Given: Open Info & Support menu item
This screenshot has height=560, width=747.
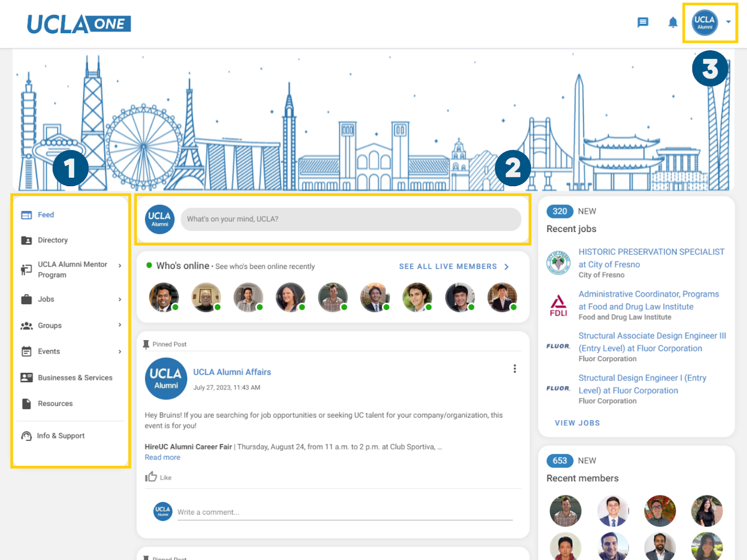Looking at the screenshot, I should pyautogui.click(x=61, y=436).
